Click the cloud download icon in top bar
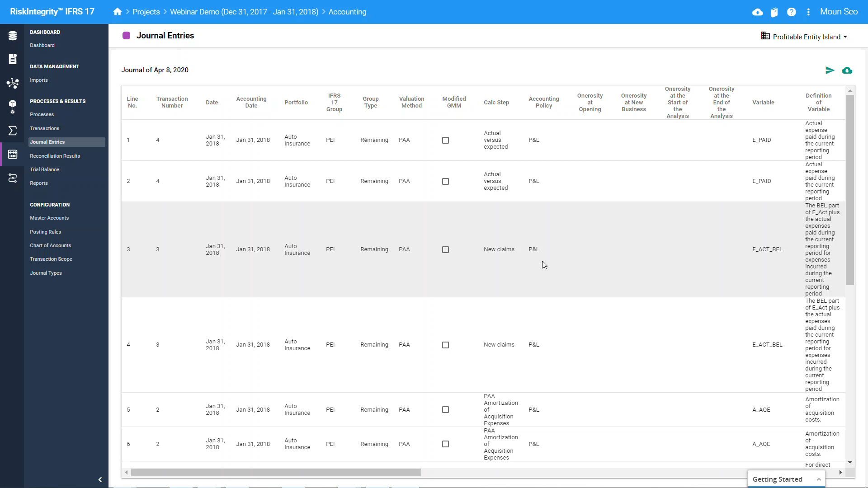This screenshot has width=868, height=488. (757, 12)
